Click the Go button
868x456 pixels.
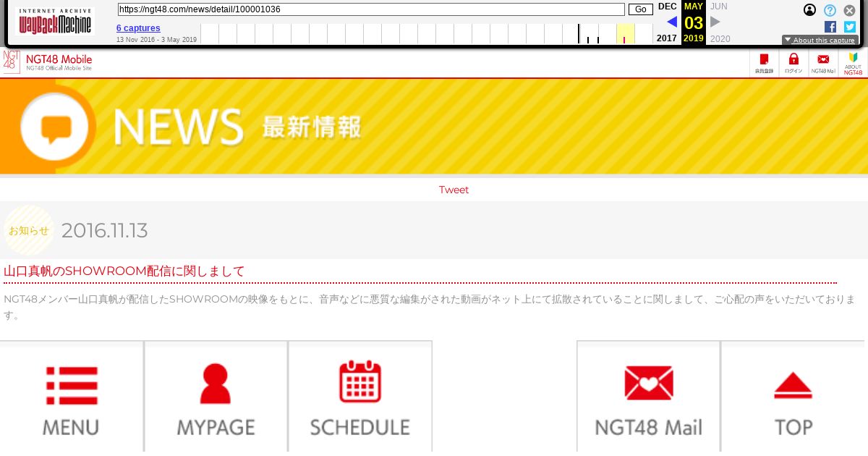(640, 9)
